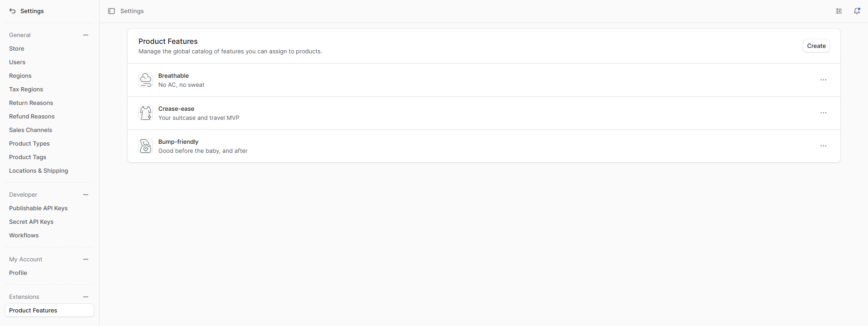
Task: Open actions menu for Breathable row
Action: coord(823,80)
